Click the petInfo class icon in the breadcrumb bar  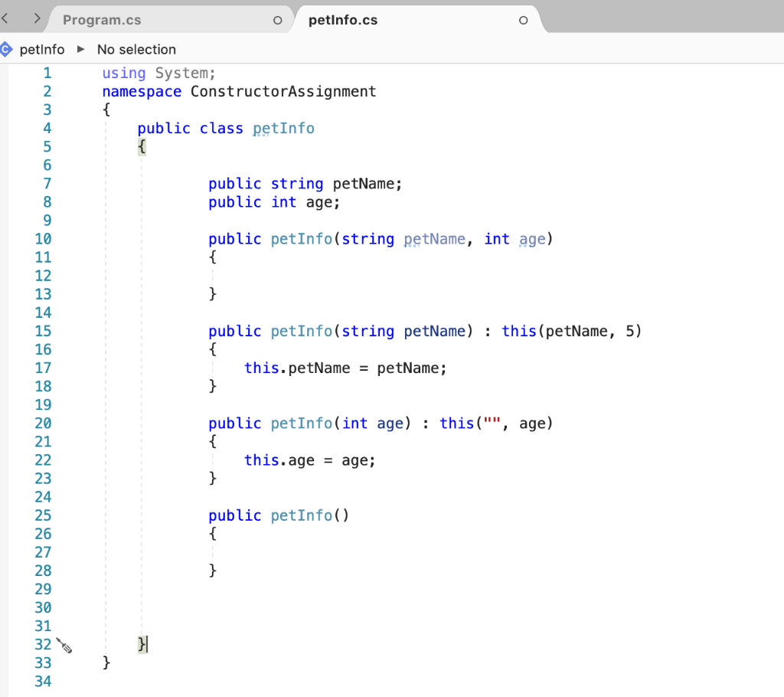tap(8, 49)
